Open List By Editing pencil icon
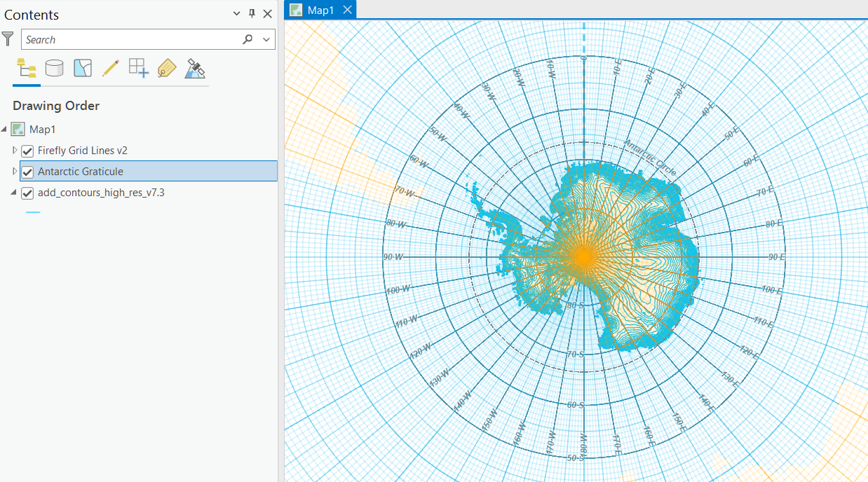Screen dimensions: 868x482 pyautogui.click(x=111, y=68)
